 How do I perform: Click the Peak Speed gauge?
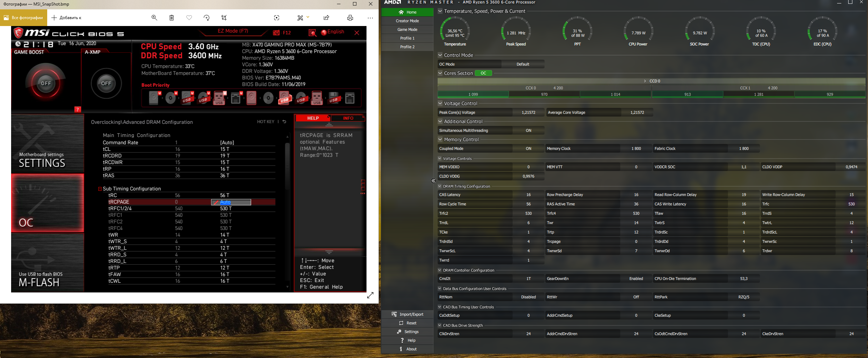pyautogui.click(x=516, y=31)
